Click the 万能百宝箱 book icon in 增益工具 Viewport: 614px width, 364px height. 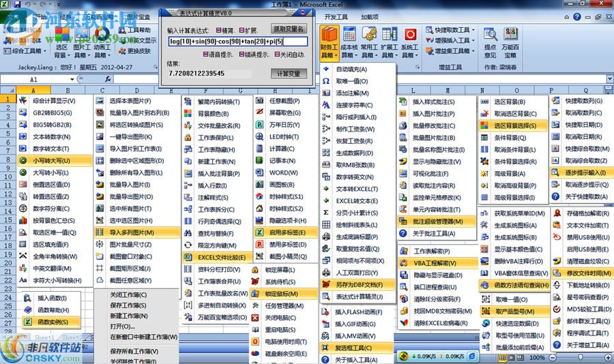tap(510, 35)
